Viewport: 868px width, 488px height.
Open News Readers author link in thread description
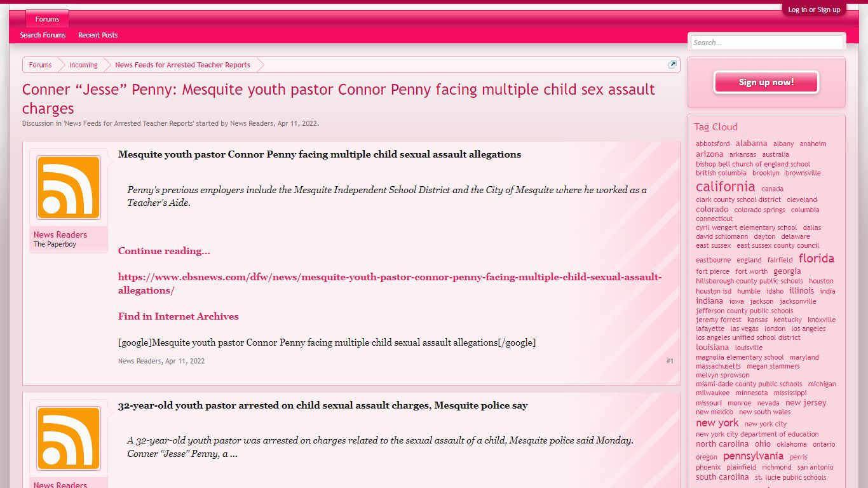[252, 123]
